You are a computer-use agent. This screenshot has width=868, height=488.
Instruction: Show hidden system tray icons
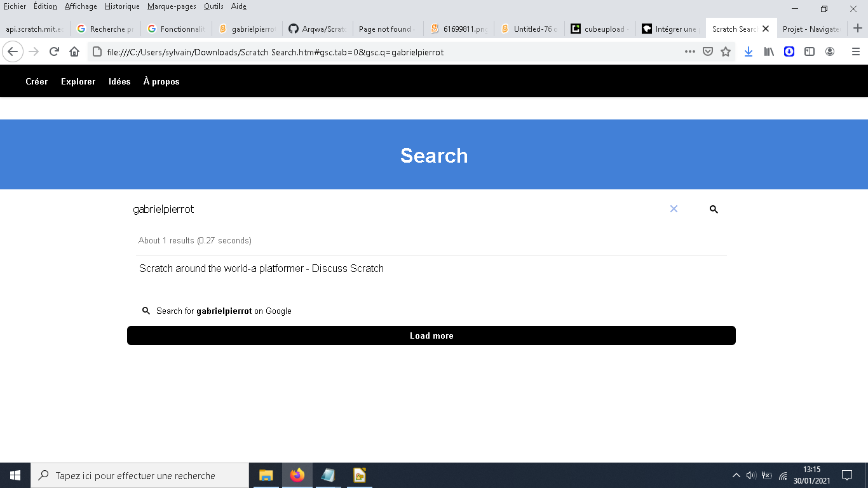(x=736, y=475)
